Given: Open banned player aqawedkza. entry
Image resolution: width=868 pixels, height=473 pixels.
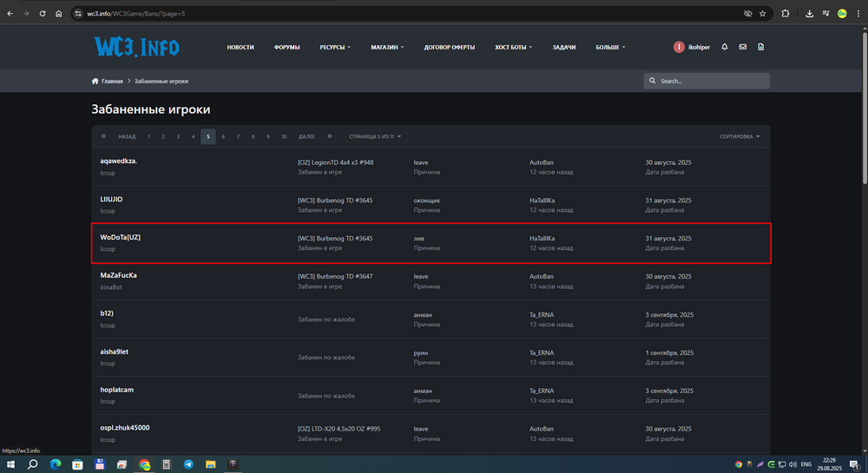Looking at the screenshot, I should pos(118,161).
